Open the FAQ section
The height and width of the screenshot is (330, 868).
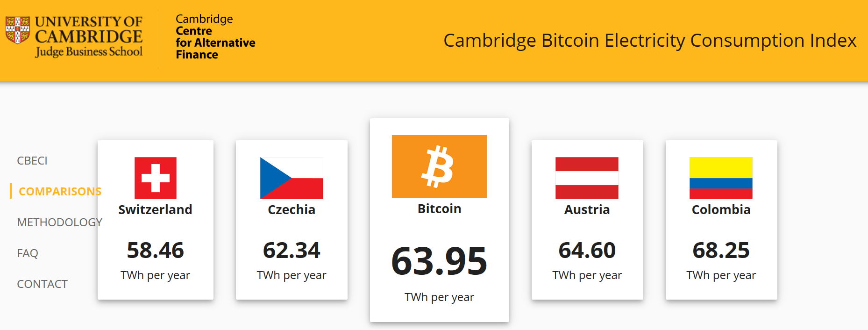tap(28, 253)
